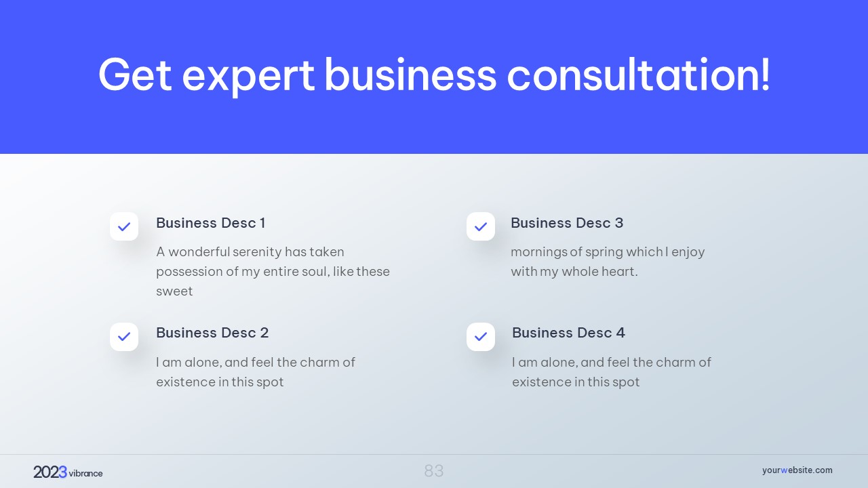Select the 'Business Desc 1' heading

210,223
